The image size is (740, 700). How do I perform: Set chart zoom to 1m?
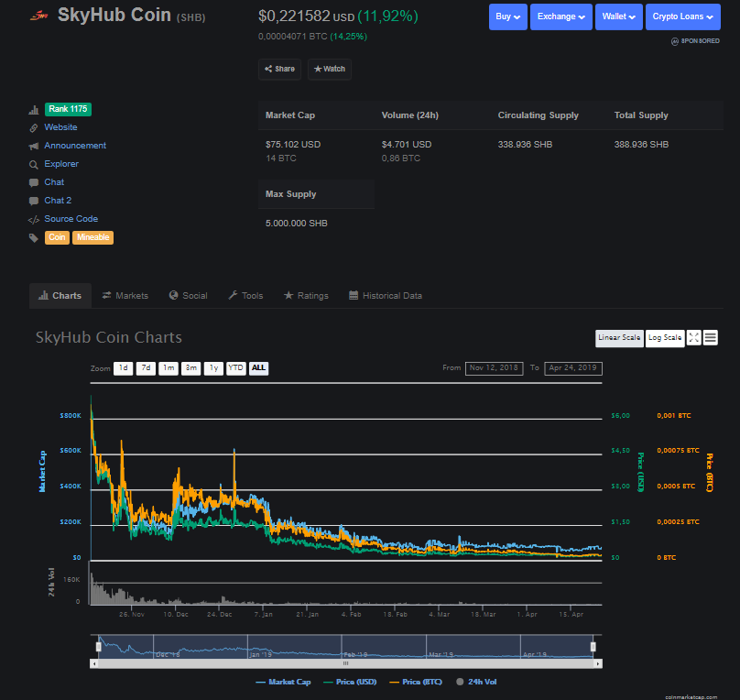tap(169, 368)
